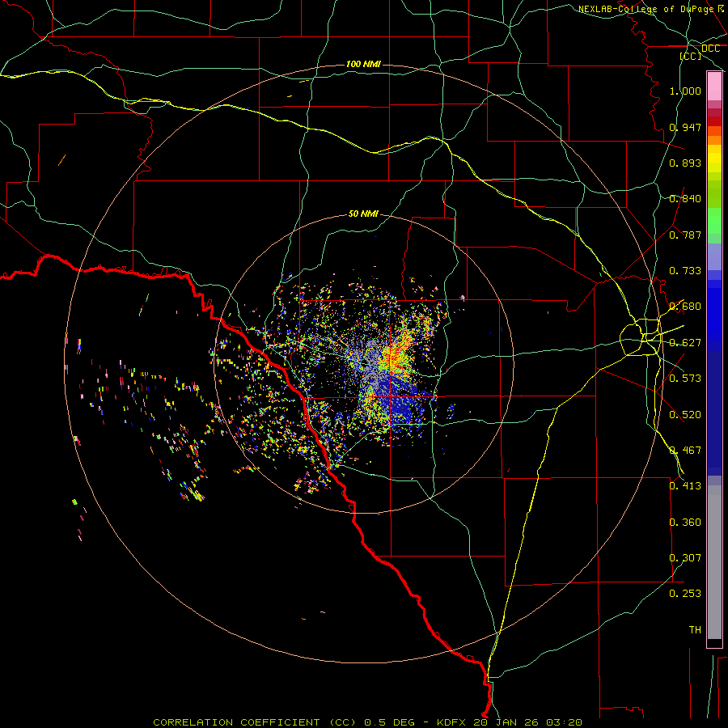Select the 100 NMI range ring label
The width and height of the screenshot is (728, 728).
pyautogui.click(x=363, y=64)
